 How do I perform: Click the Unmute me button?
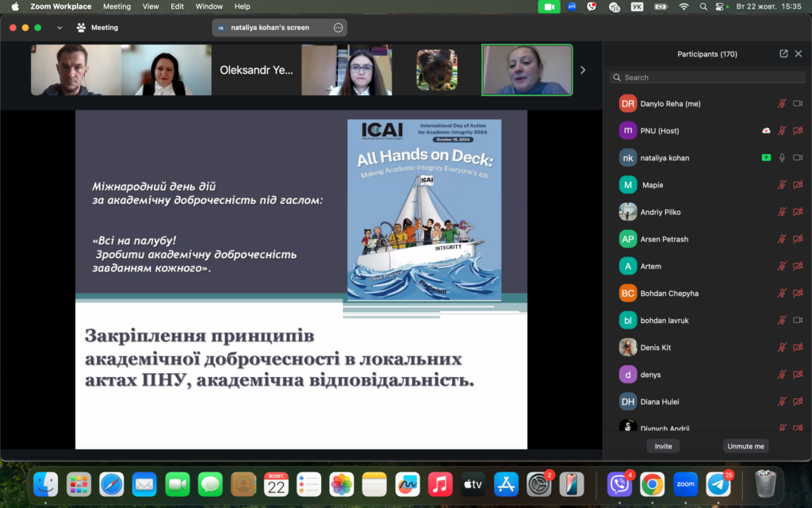point(745,446)
